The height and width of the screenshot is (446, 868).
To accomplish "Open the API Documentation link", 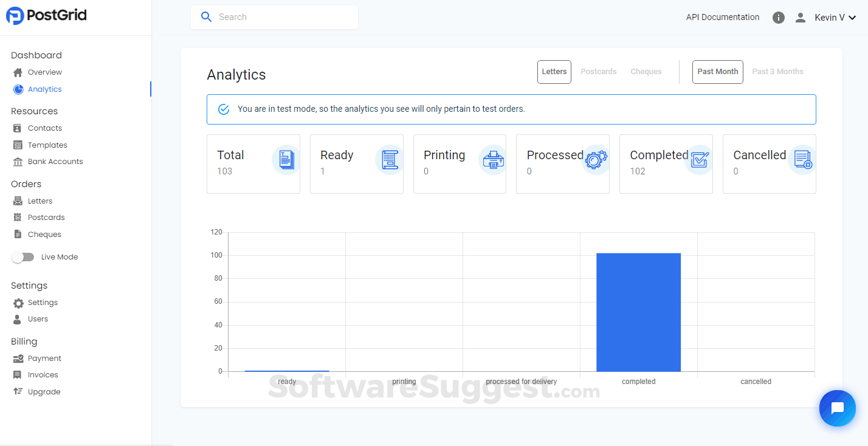I will [x=723, y=18].
